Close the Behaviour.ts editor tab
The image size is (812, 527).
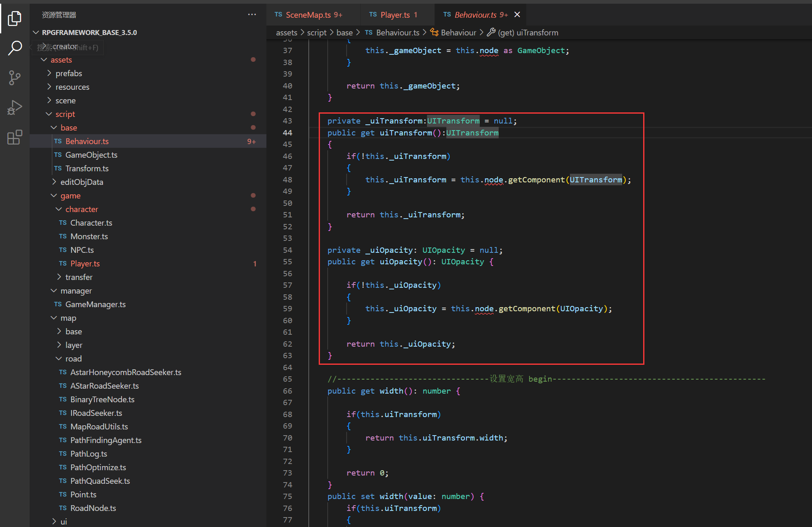click(518, 15)
